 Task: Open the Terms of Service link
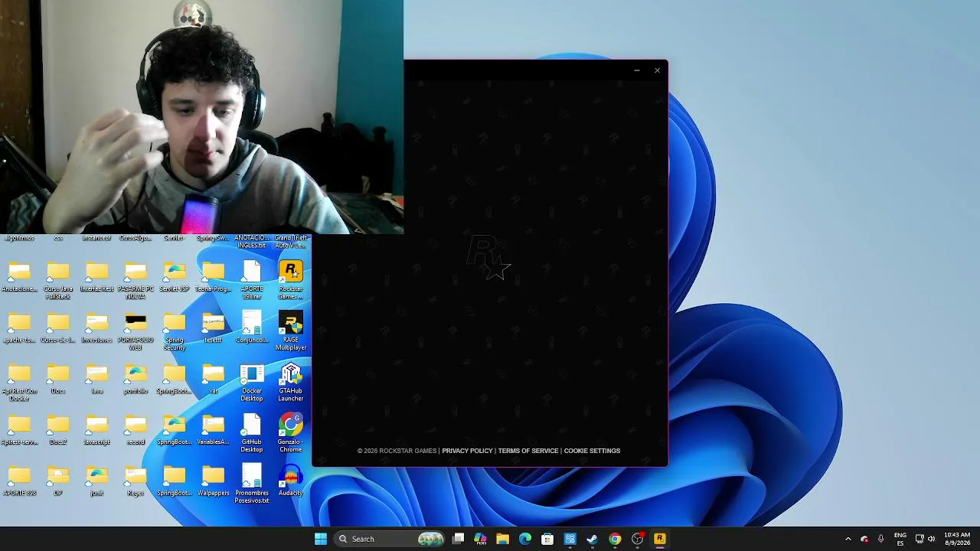[528, 451]
